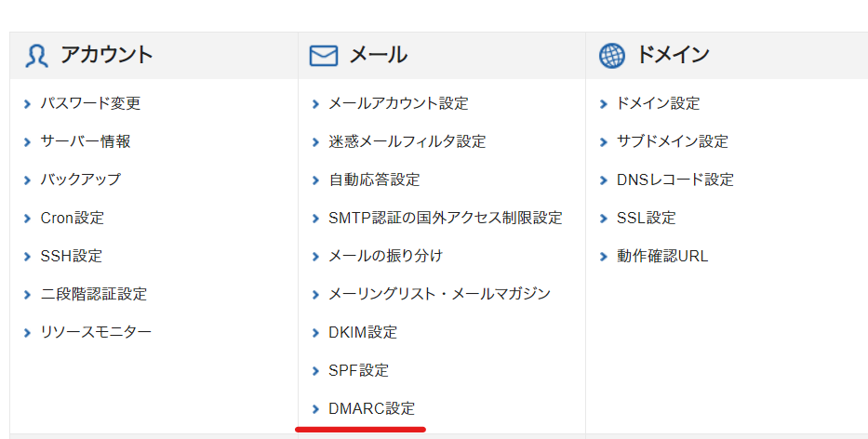Open メーリングリスト・メールマガジン page
The width and height of the screenshot is (868, 439).
(439, 294)
